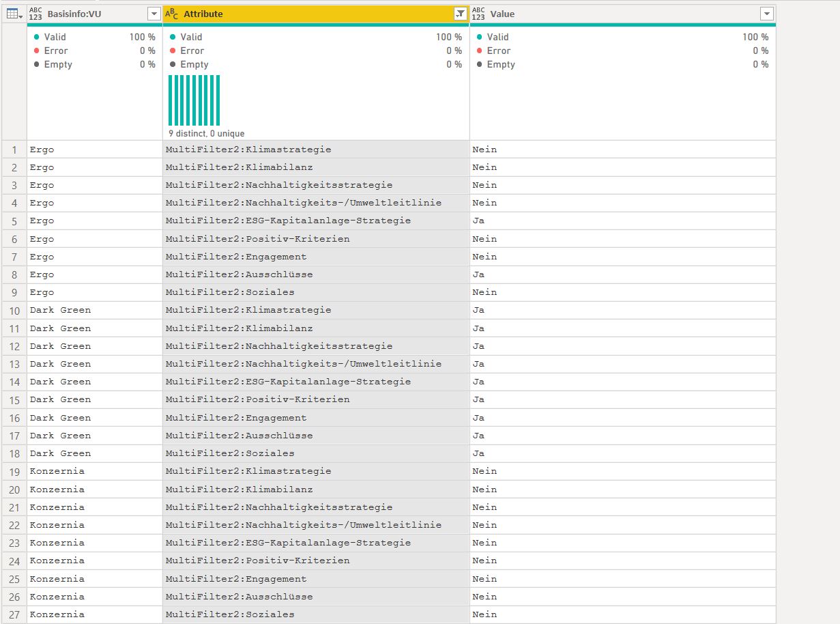Viewport: 840px width, 624px height.
Task: Open the active filter button on Attribute column
Action: [461, 14]
